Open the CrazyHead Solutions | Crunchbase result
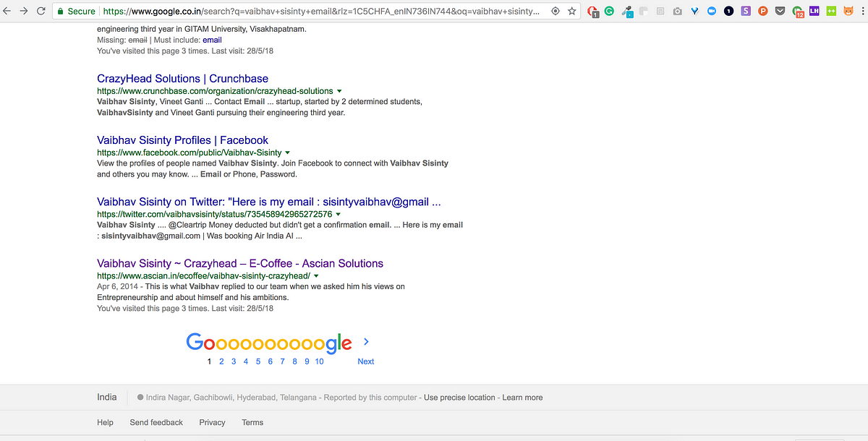The height and width of the screenshot is (441, 868). (182, 78)
